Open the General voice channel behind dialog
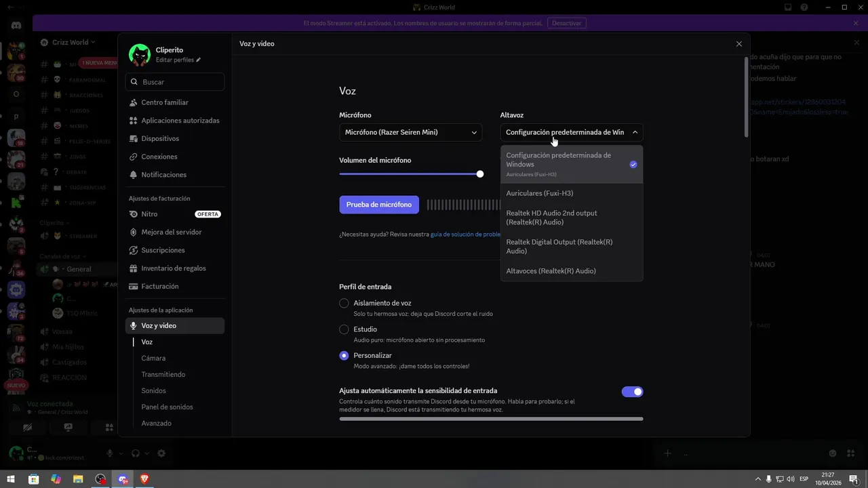 [x=79, y=269]
